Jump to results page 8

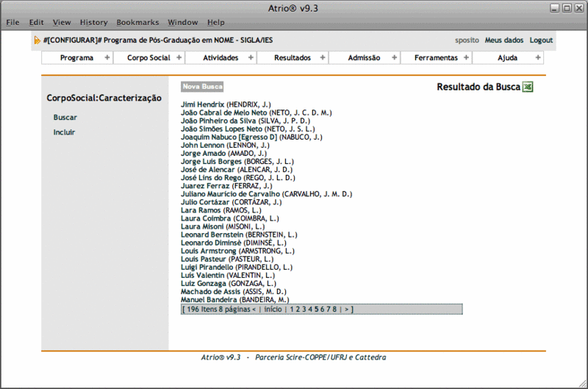(334, 310)
